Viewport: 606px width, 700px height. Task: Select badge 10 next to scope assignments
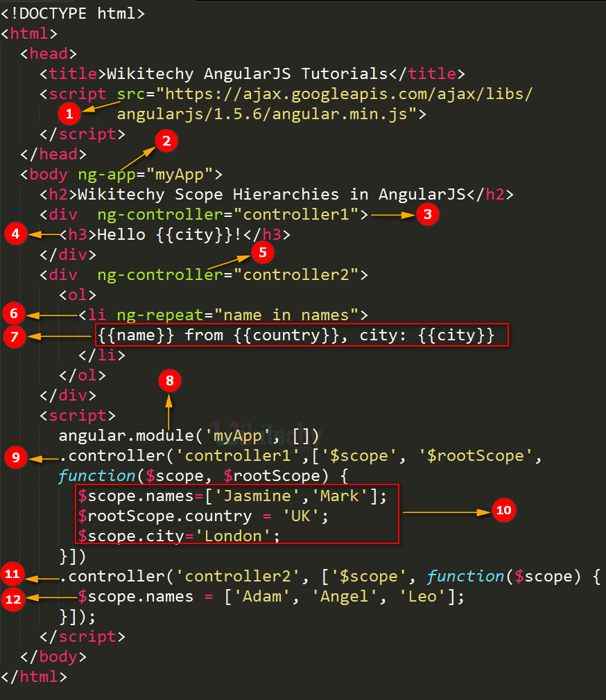point(504,510)
